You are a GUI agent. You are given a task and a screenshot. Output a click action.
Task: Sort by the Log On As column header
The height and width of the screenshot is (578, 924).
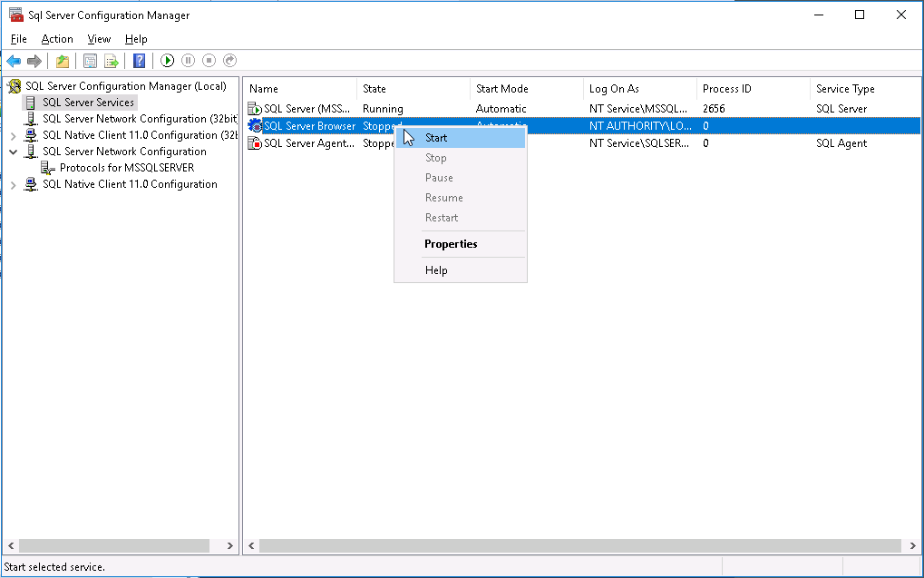(639, 89)
